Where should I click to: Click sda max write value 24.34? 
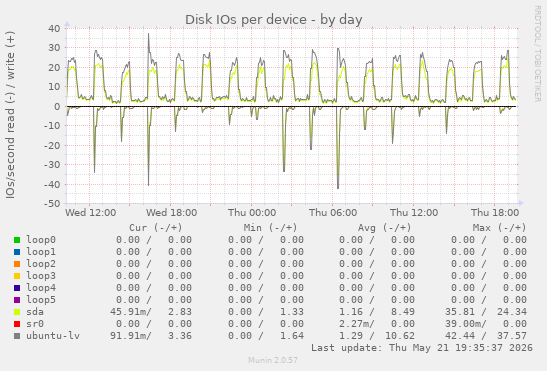click(512, 312)
